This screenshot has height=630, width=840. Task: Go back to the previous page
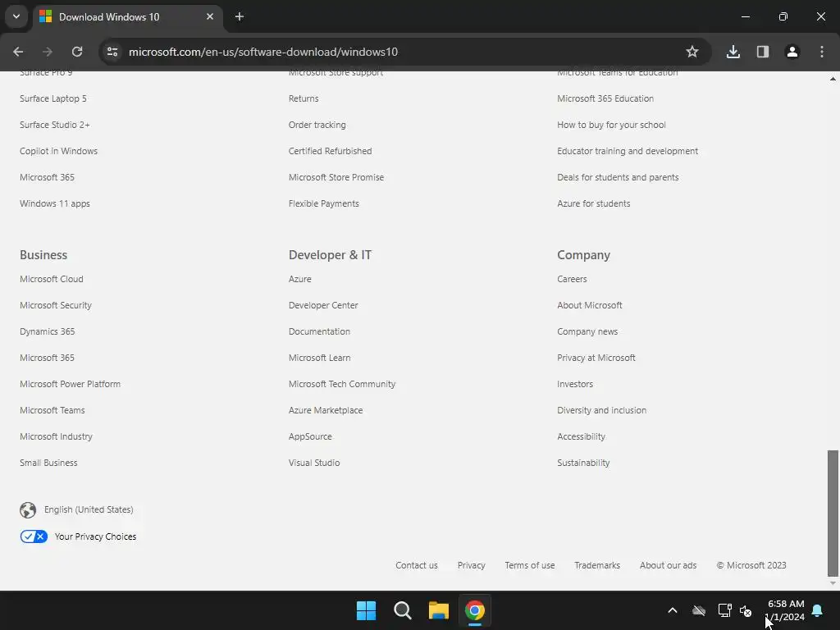click(x=18, y=52)
